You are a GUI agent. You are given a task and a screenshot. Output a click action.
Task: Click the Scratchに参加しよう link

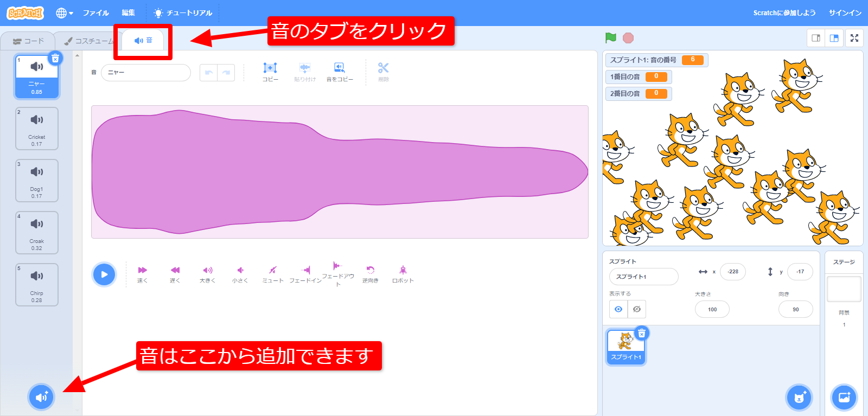[784, 13]
